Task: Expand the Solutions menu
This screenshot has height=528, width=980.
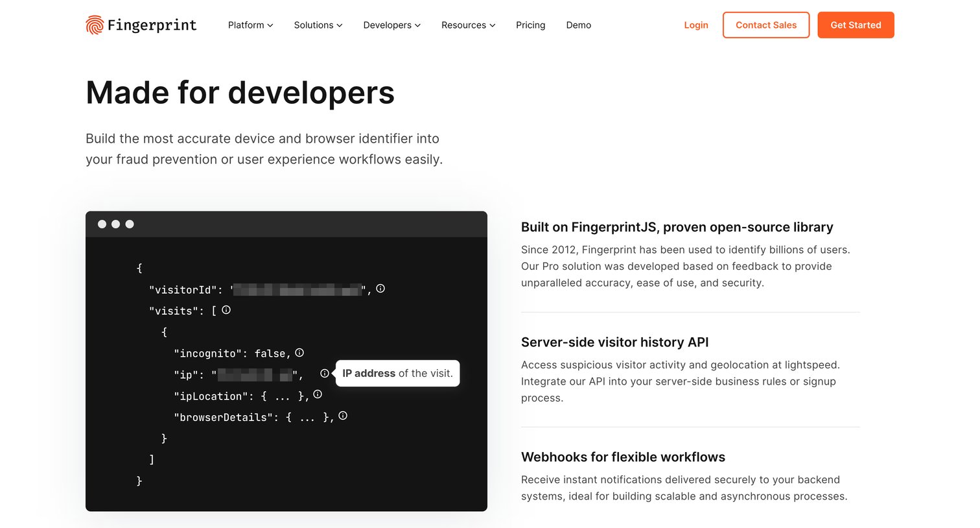Action: coord(318,25)
